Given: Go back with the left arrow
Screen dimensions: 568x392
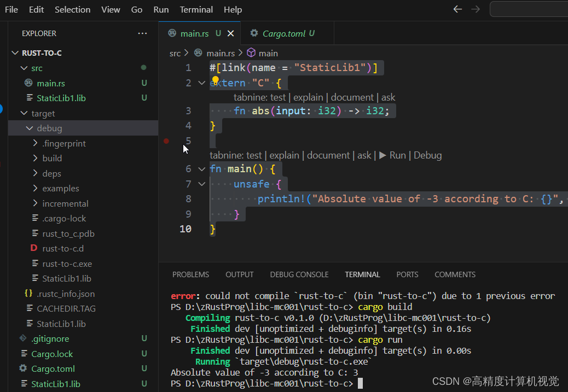Looking at the screenshot, I should (x=457, y=9).
